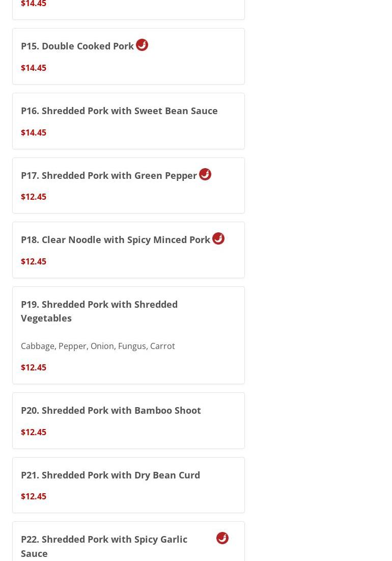Image resolution: width=392 pixels, height=561 pixels.
Task: Click the $12.45 price under Bamboo Shoot pork
Action: [x=34, y=432]
